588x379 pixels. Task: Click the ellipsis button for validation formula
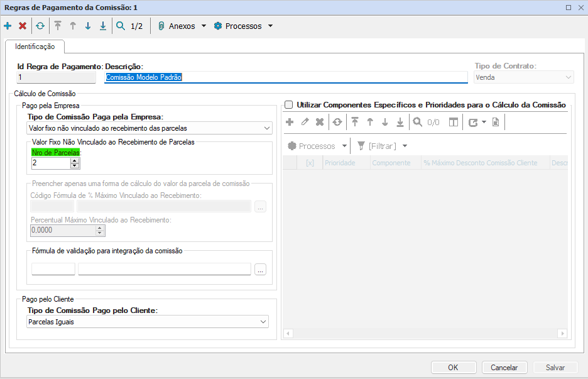tap(260, 270)
